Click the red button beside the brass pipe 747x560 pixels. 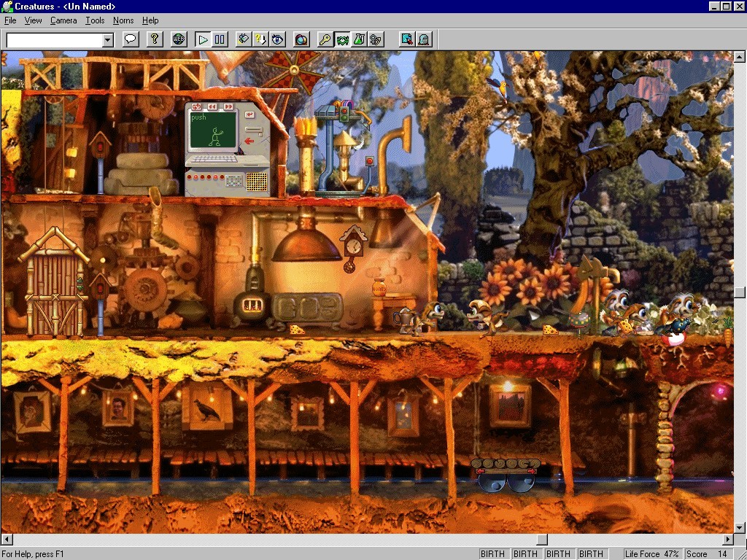click(x=369, y=161)
